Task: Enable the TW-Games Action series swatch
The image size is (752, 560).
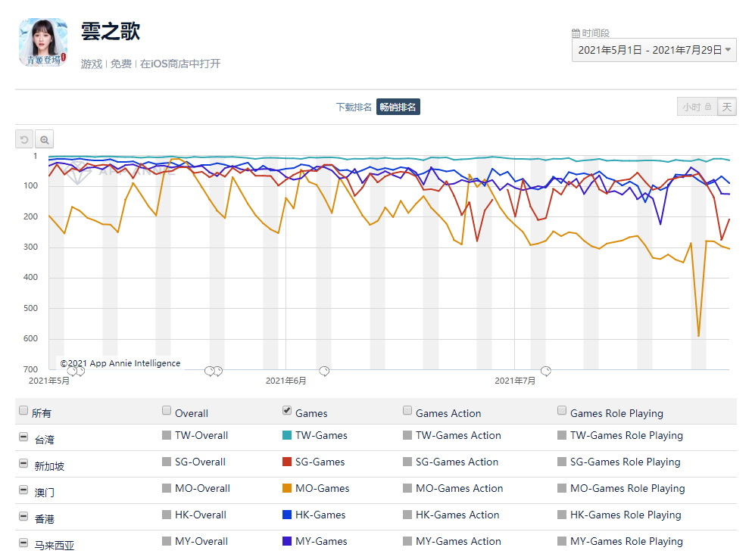Action: pos(407,435)
